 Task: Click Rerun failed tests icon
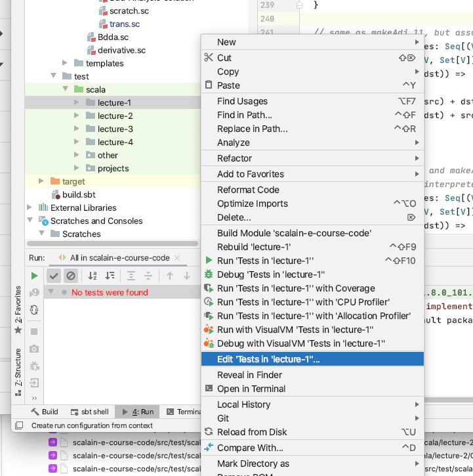coord(34,293)
